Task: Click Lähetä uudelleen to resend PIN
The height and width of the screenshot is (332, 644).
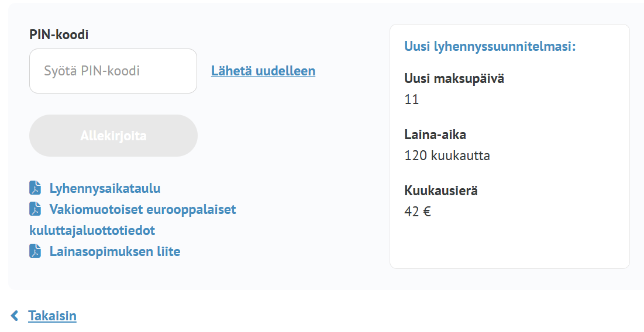Action: point(263,71)
